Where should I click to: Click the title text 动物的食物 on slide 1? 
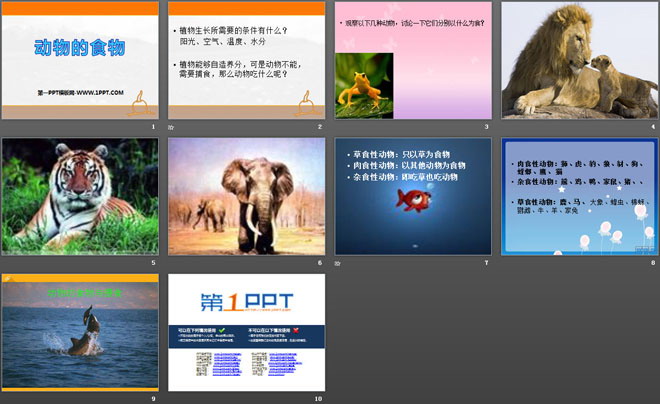80,48
